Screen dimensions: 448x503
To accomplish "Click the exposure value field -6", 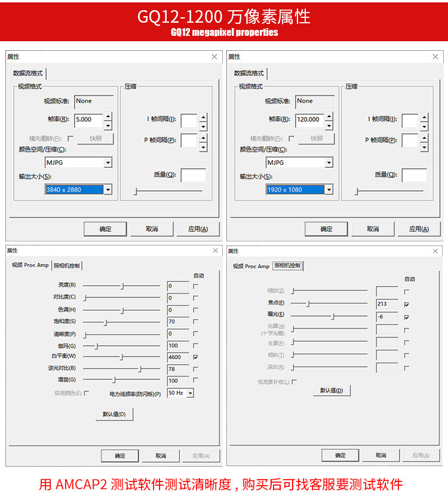I will (386, 317).
